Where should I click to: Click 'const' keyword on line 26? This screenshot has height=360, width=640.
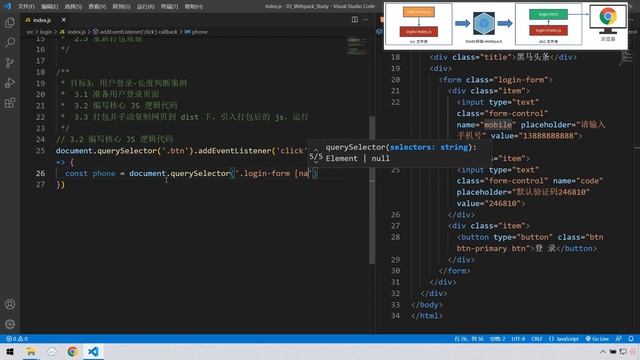pyautogui.click(x=76, y=173)
